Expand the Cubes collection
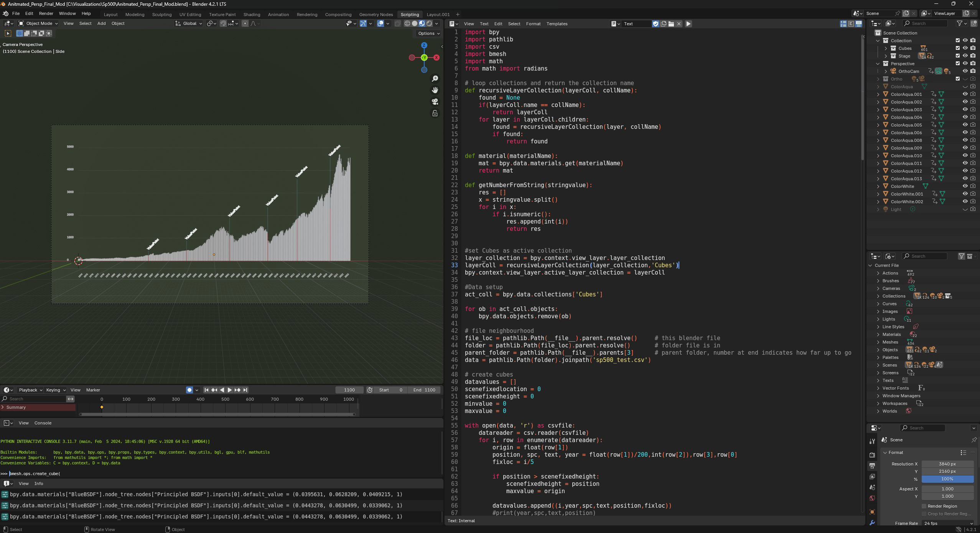980x533 pixels. tap(886, 48)
